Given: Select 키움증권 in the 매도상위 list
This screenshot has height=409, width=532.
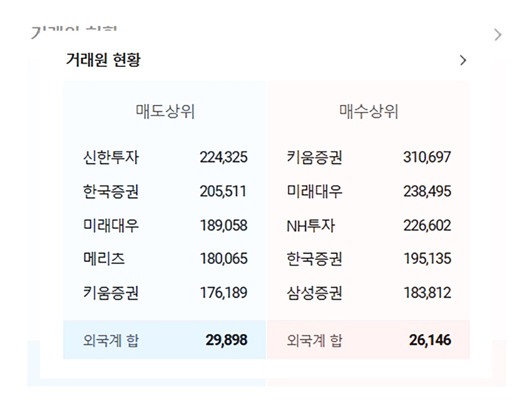Looking at the screenshot, I should [x=111, y=293].
